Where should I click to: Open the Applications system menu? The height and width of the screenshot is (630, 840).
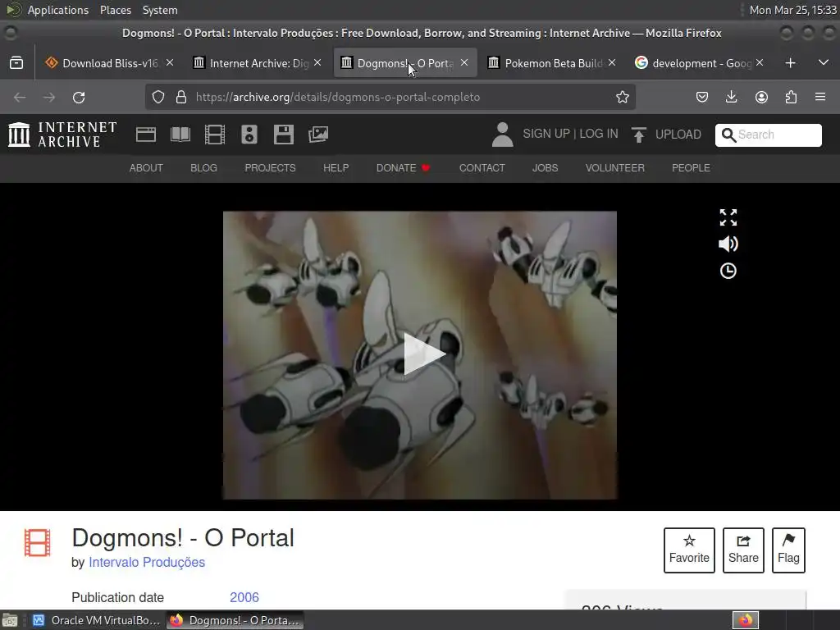click(58, 10)
